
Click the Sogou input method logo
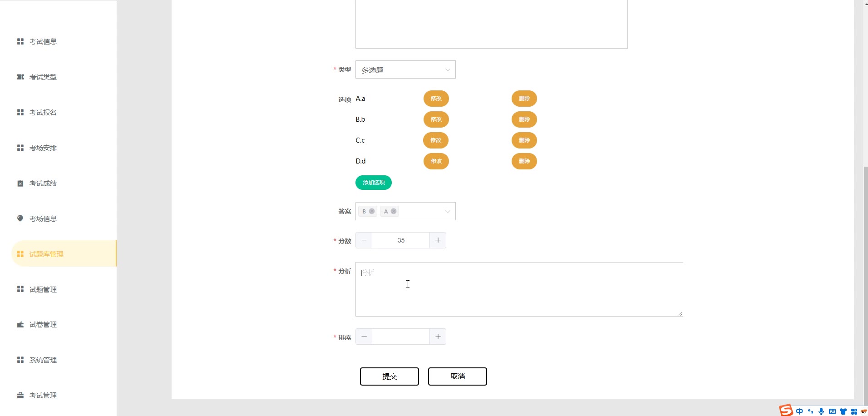point(786,411)
